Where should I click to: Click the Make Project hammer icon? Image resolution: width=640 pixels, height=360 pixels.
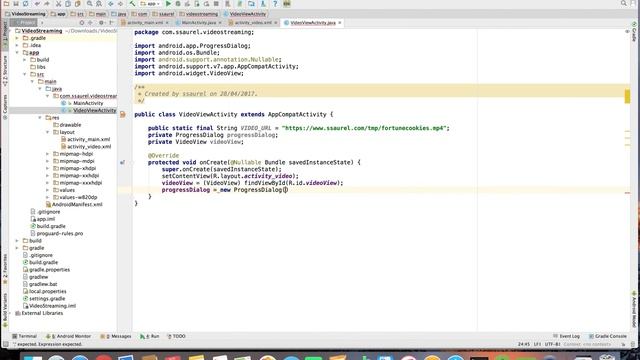point(132,4)
